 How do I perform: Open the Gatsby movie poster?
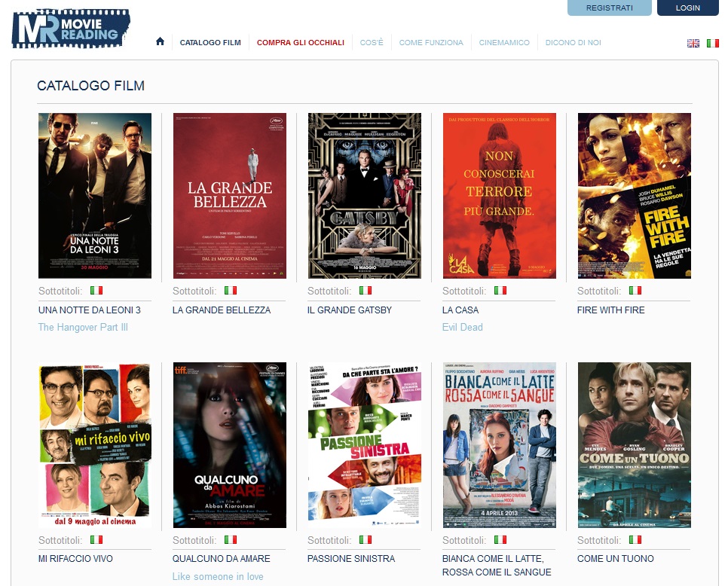[365, 195]
